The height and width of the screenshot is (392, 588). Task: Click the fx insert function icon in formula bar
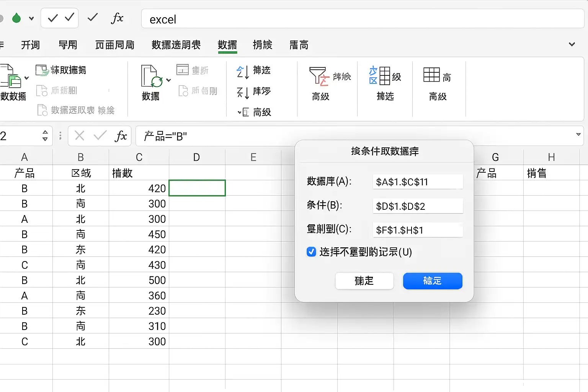[x=121, y=136]
